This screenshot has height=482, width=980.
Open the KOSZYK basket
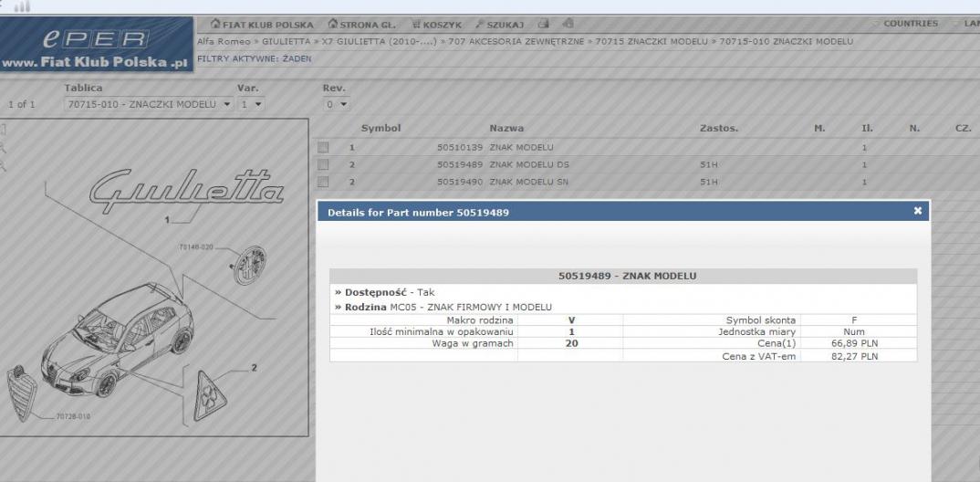[436, 25]
